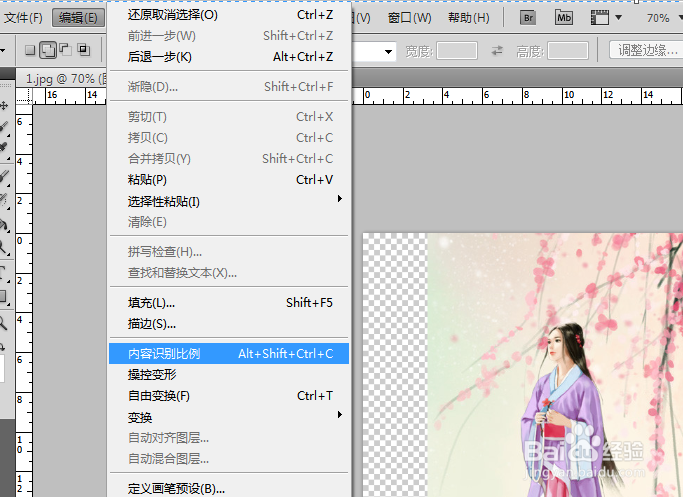Viewport: 683px width, 497px height.
Task: Open the background color swatch
Action: coord(2,369)
